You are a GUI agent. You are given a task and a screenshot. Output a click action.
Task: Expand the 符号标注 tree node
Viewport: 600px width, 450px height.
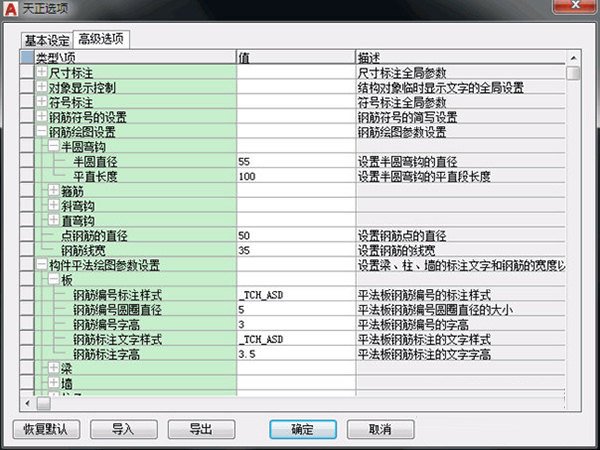[41, 102]
